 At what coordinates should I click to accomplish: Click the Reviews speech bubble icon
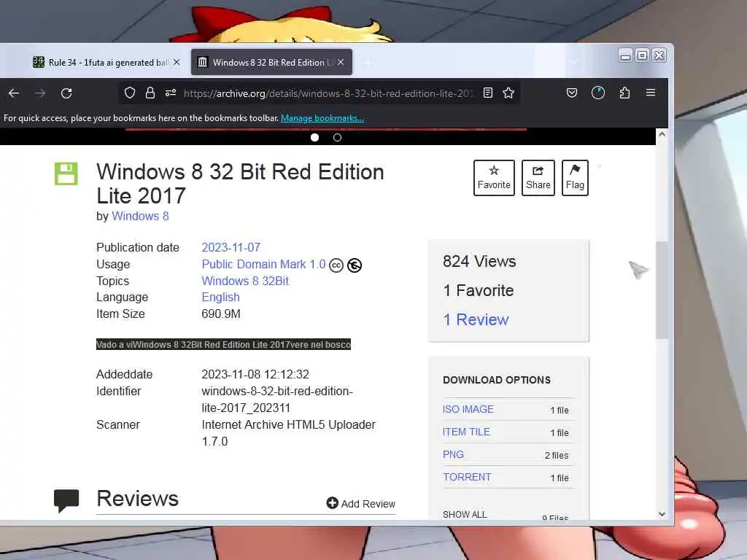(x=66, y=500)
